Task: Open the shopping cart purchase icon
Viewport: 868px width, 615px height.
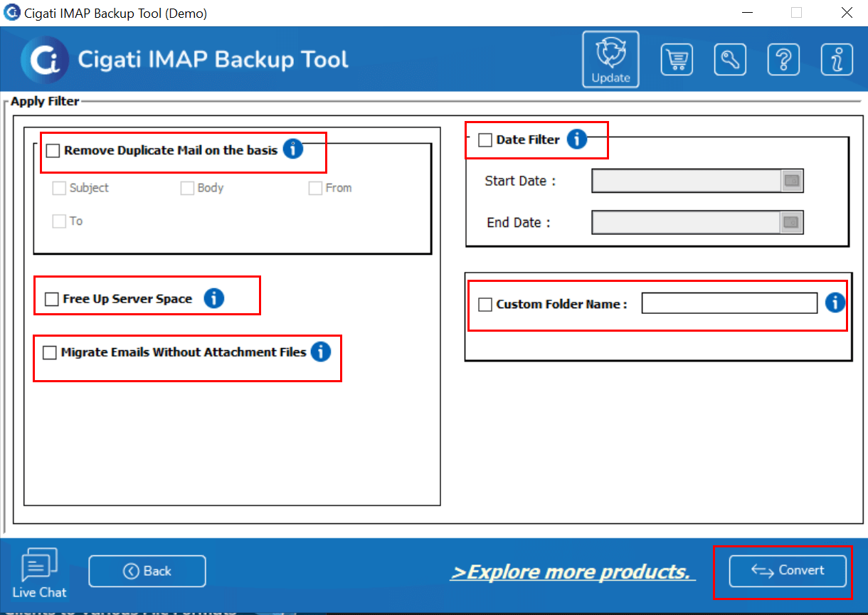Action: coord(677,60)
